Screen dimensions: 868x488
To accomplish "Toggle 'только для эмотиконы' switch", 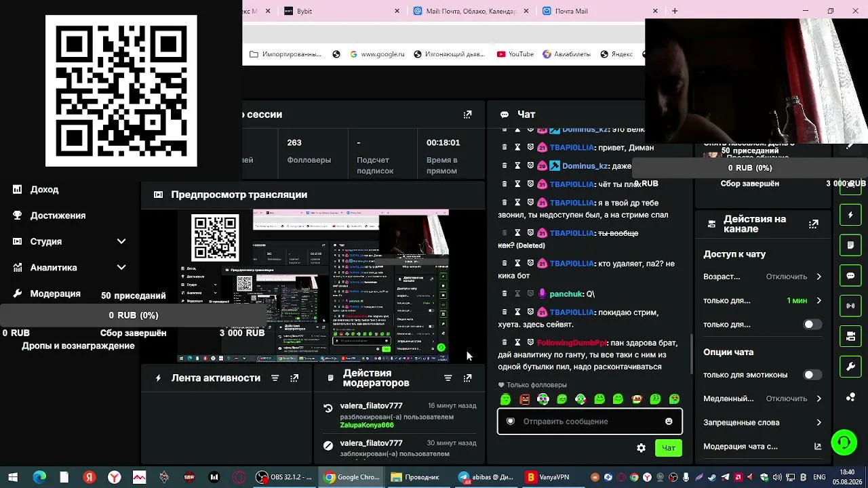I will pyautogui.click(x=811, y=375).
